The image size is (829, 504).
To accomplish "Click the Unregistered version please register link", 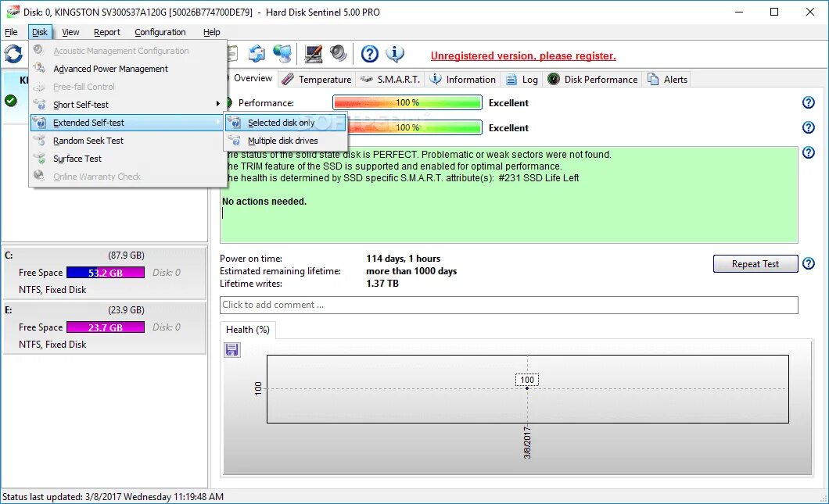I will [x=523, y=55].
